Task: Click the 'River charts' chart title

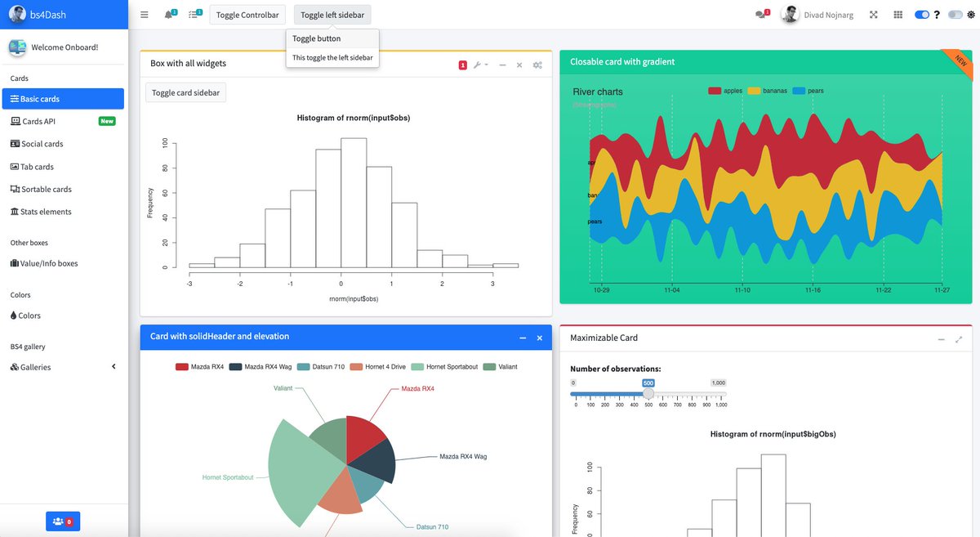Action: click(x=598, y=92)
